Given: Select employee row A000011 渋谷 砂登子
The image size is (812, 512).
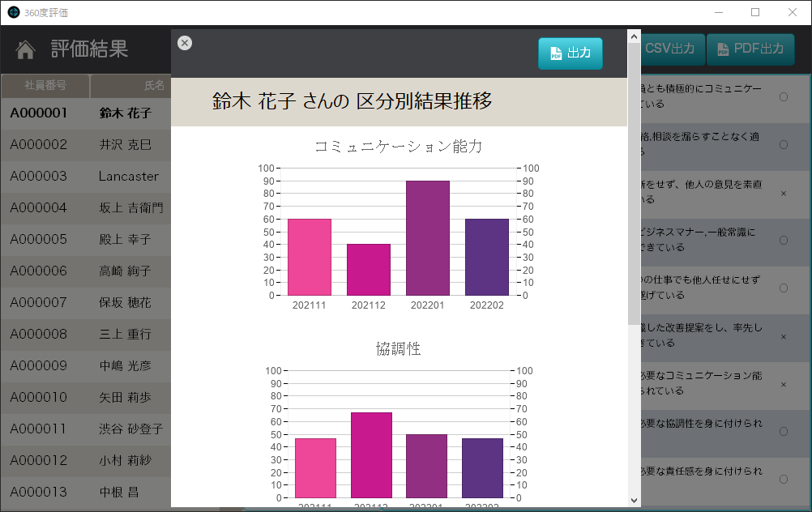Looking at the screenshot, I should [85, 429].
